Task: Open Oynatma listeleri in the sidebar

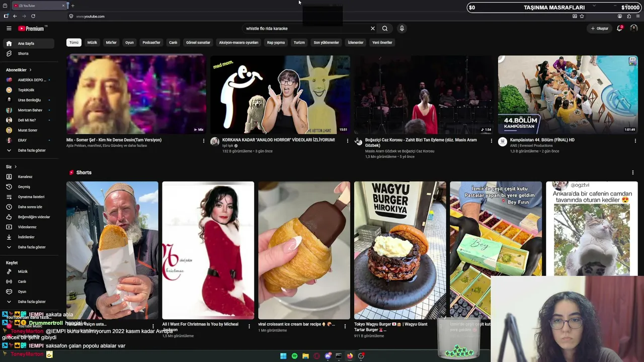Action: coord(31,197)
